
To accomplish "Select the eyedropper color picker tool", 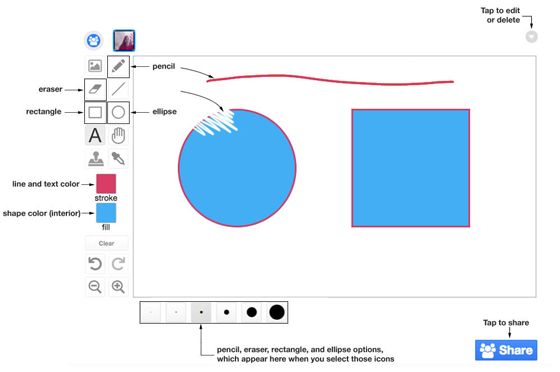I will [118, 158].
